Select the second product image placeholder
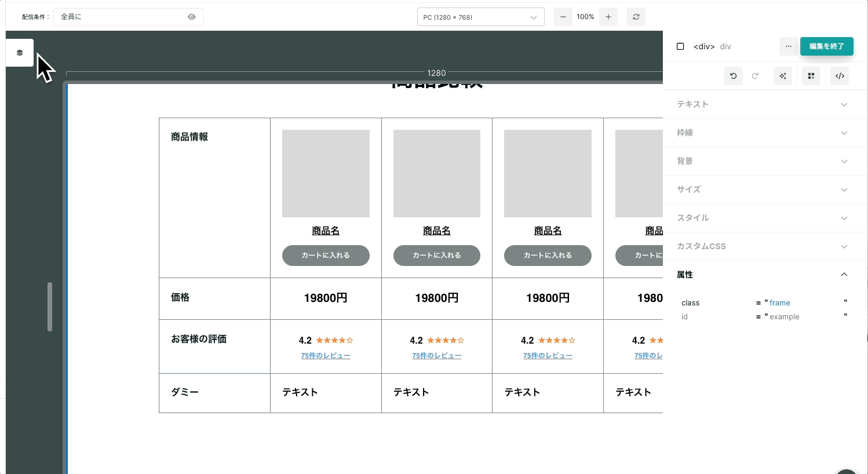 437,173
